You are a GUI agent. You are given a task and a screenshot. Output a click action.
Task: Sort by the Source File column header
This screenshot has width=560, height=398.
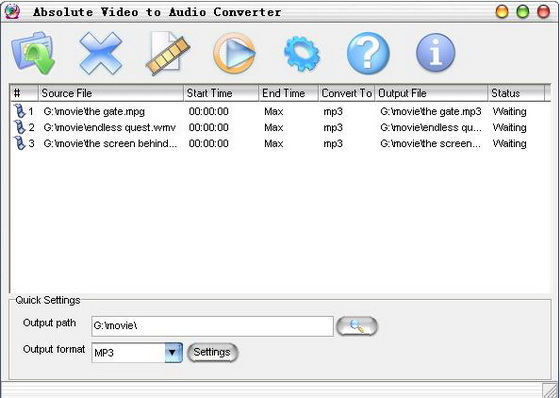point(111,93)
